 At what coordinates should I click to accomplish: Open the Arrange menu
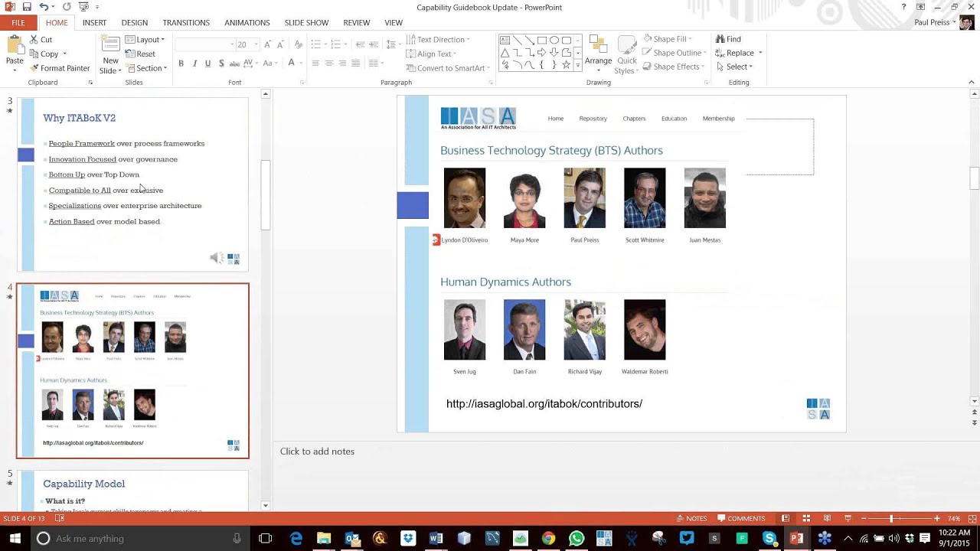pos(598,54)
